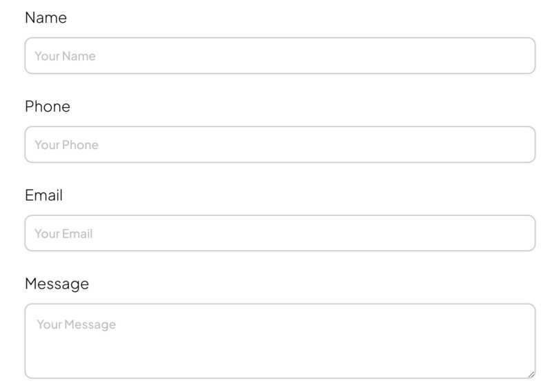Click the right end of Email field
552x392 pixels.
517,233
